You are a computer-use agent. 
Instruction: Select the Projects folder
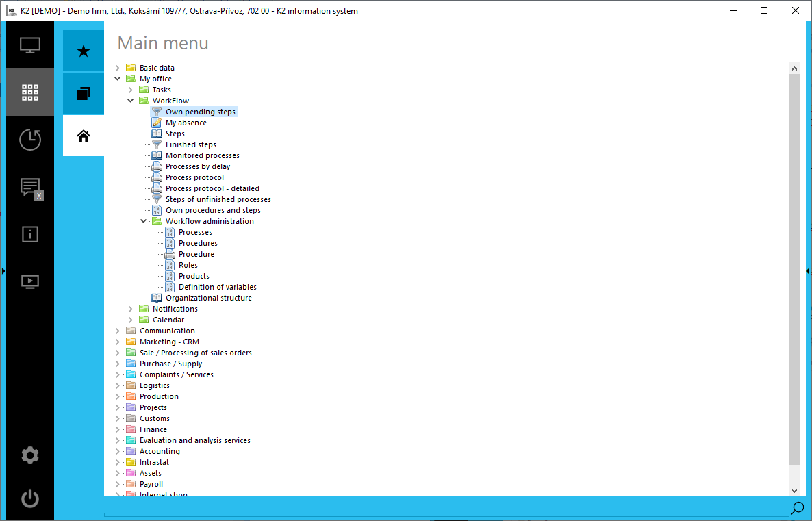[x=153, y=407]
